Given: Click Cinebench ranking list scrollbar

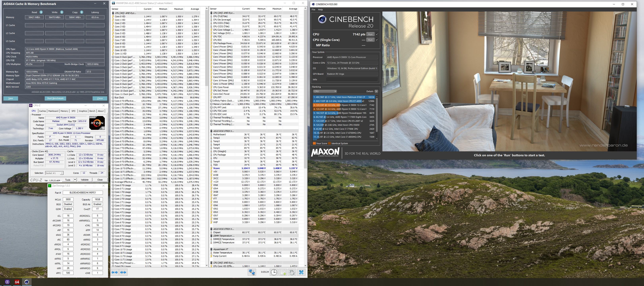Looking at the screenshot, I should click(377, 118).
